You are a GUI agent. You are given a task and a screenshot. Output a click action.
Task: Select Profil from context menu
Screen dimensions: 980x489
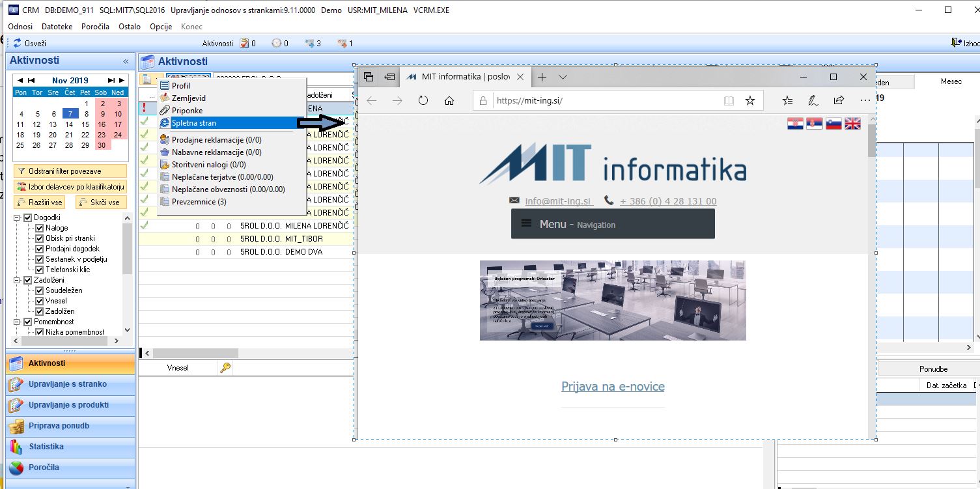tap(181, 86)
